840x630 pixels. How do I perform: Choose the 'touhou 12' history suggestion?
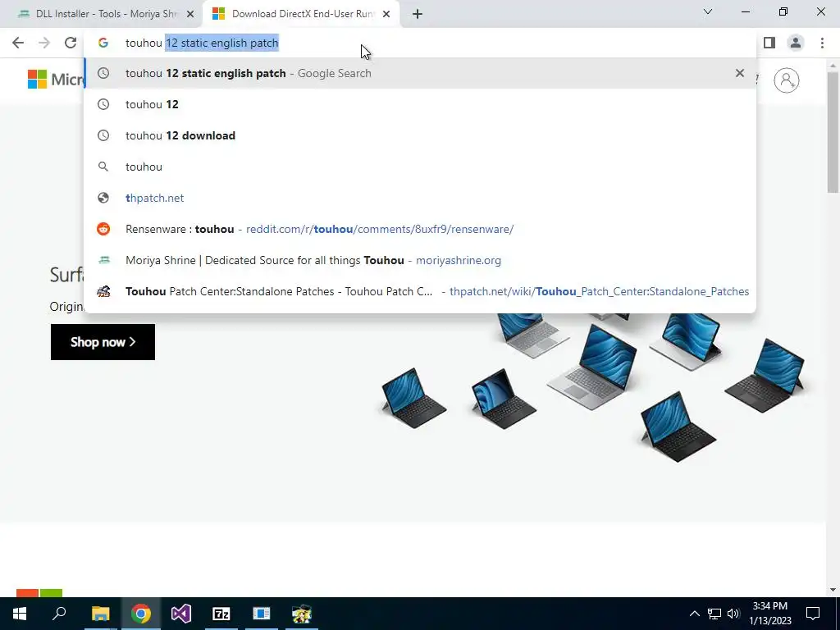420,104
